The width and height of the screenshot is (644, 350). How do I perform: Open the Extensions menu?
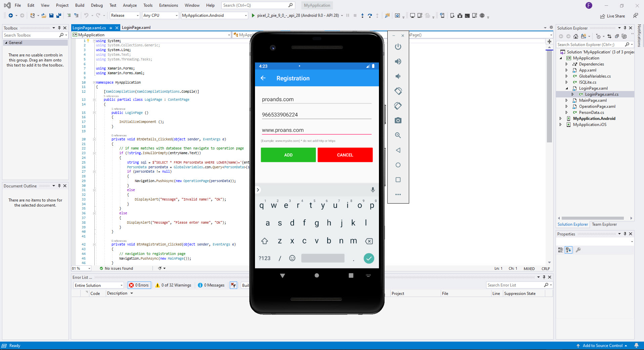pyautogui.click(x=169, y=5)
